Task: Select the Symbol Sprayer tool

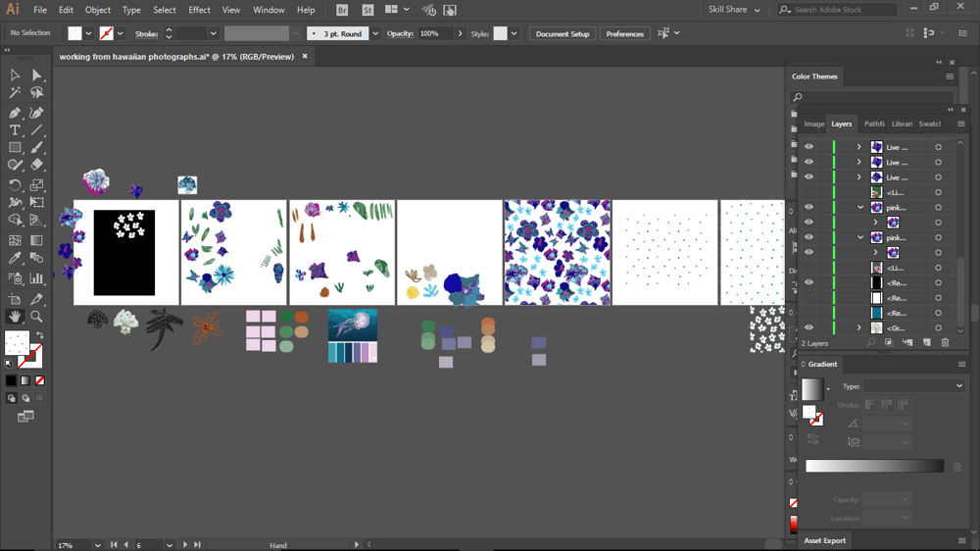Action: [x=15, y=278]
